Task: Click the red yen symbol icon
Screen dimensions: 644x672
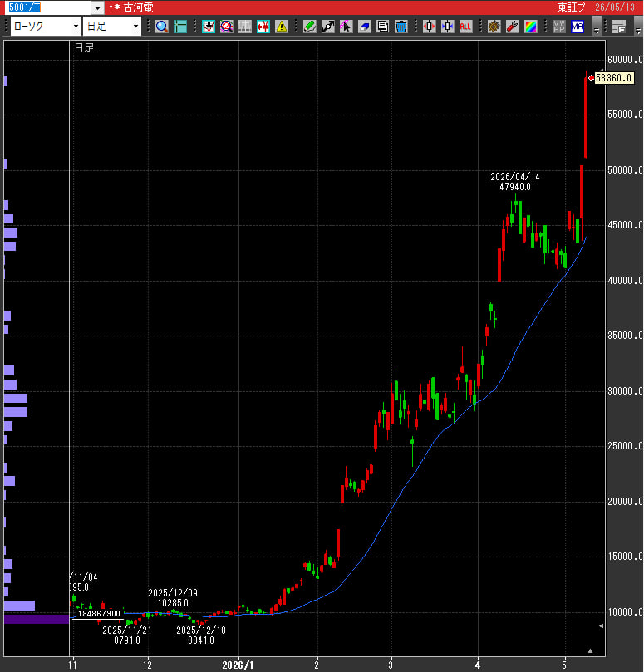Action: (263, 27)
